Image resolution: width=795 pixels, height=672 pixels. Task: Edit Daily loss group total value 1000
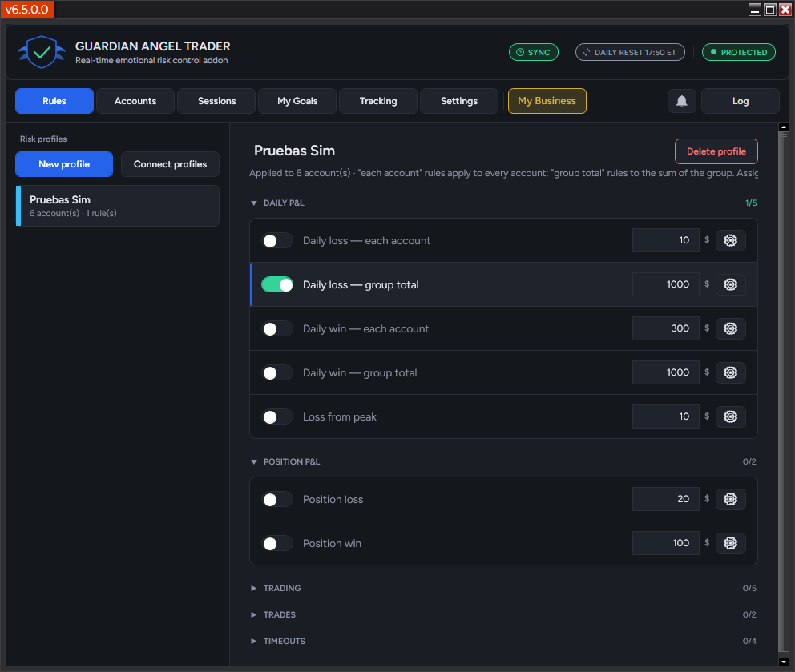point(665,284)
